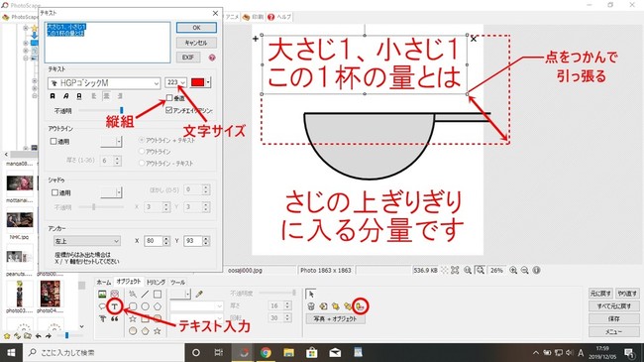Enable the アウトライン 適用 checkbox

click(x=54, y=141)
